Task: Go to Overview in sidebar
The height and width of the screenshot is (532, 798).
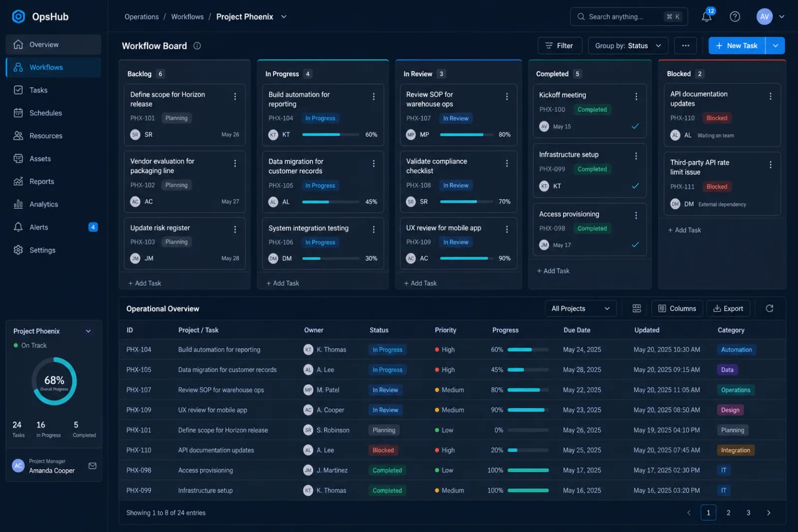Action: pyautogui.click(x=53, y=44)
